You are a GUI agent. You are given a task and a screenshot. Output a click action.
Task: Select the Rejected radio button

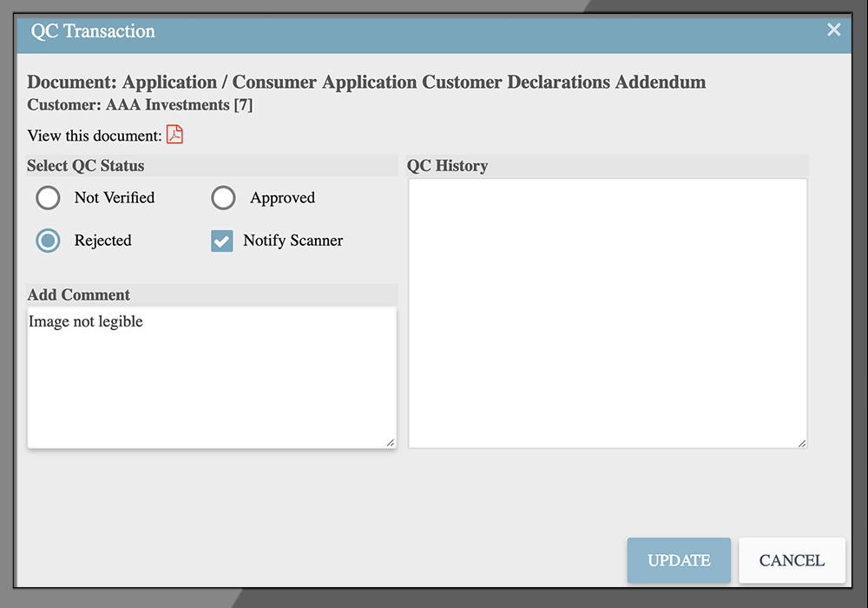(49, 241)
